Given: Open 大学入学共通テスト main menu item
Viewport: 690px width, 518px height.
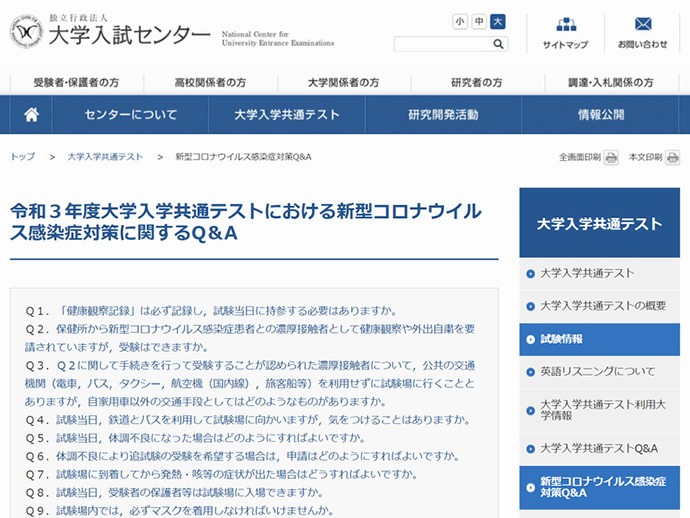Looking at the screenshot, I should pyautogui.click(x=287, y=114).
